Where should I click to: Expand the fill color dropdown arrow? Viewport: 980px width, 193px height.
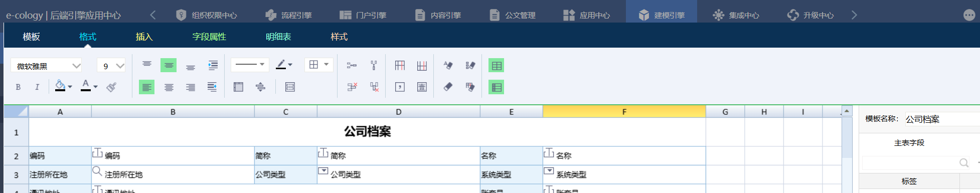pyautogui.click(x=70, y=87)
